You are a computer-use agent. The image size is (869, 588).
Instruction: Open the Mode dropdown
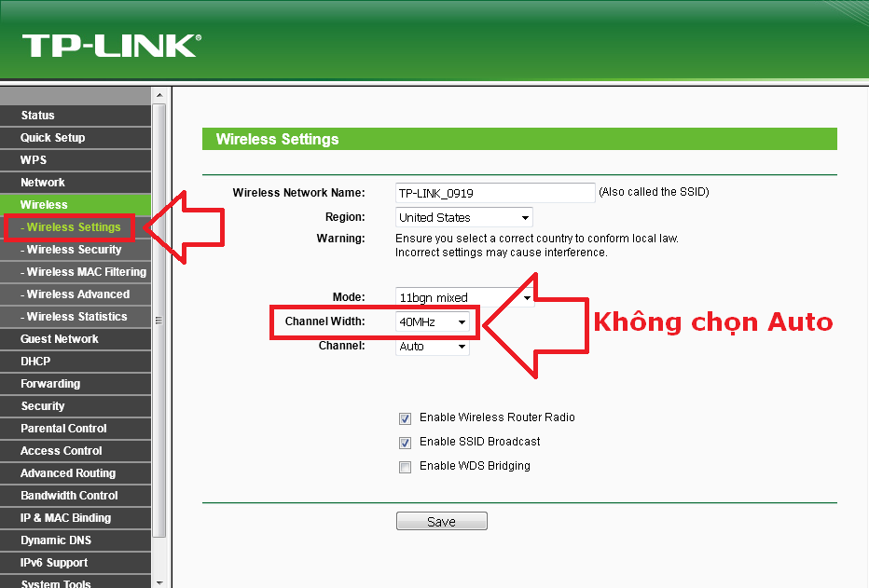pyautogui.click(x=464, y=296)
